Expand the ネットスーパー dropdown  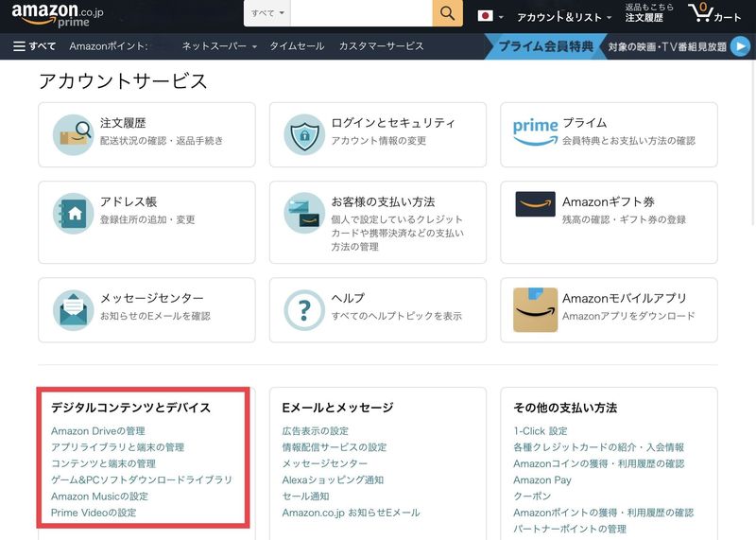pyautogui.click(x=219, y=46)
